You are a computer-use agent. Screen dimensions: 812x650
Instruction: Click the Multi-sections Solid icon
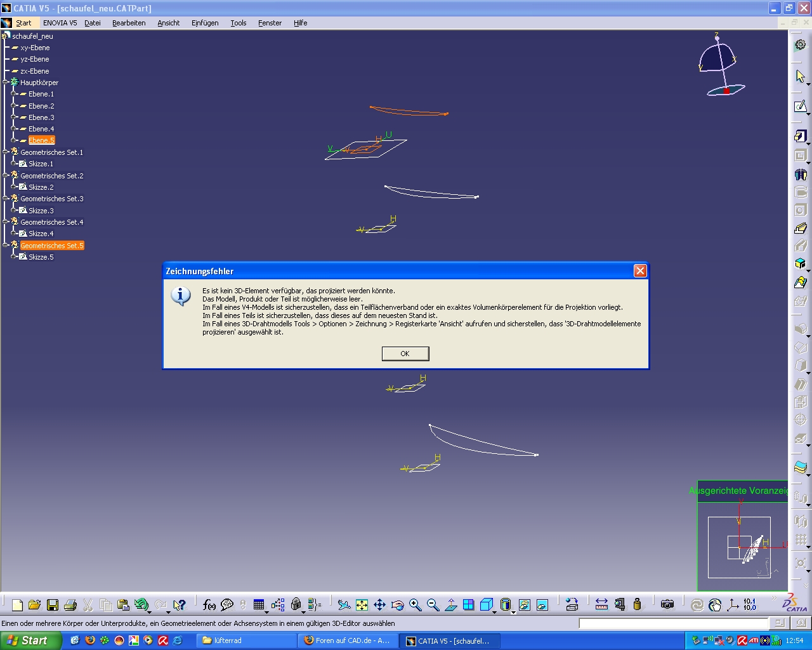click(x=801, y=282)
